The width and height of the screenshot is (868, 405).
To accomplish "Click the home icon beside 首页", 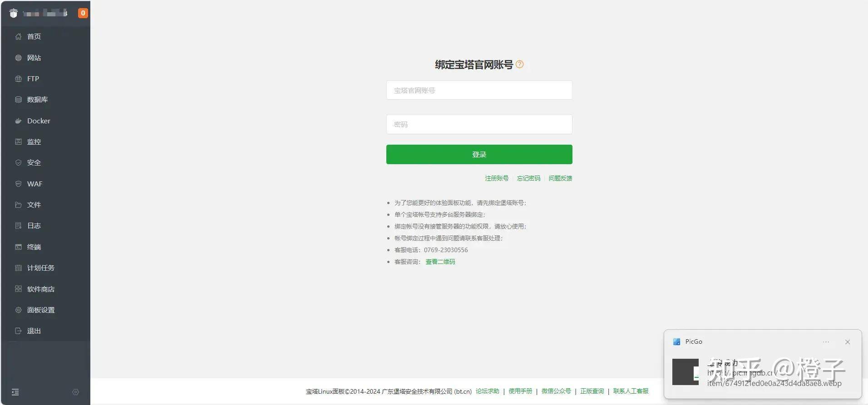I will pyautogui.click(x=18, y=37).
